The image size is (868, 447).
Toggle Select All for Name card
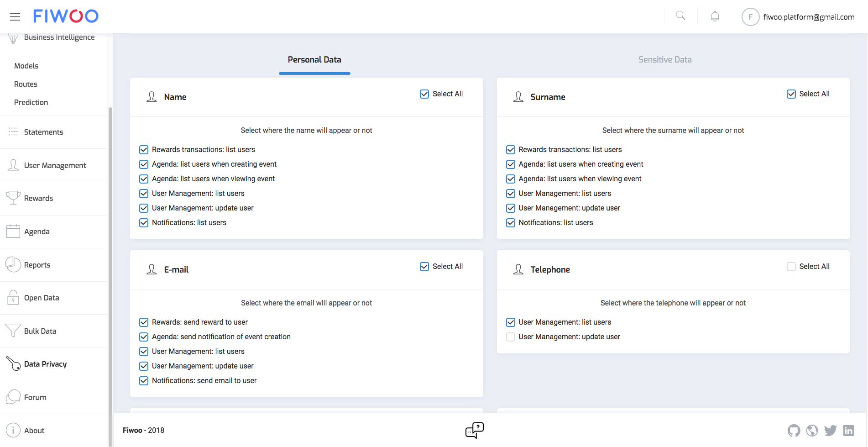[424, 94]
